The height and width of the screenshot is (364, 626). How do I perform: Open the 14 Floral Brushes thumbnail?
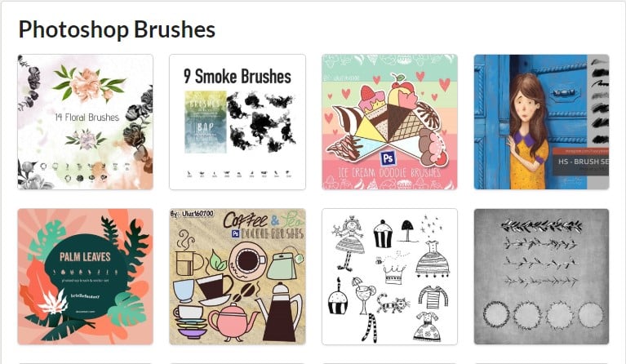86,122
